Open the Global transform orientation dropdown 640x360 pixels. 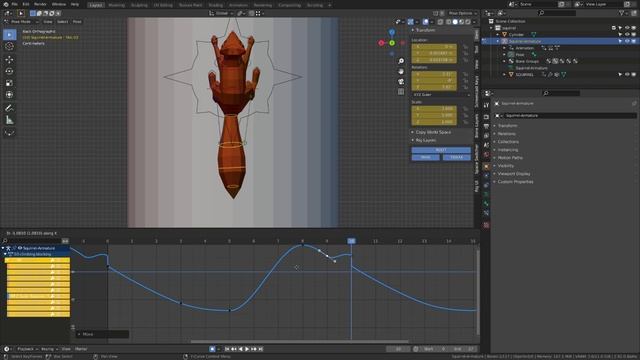tap(222, 13)
